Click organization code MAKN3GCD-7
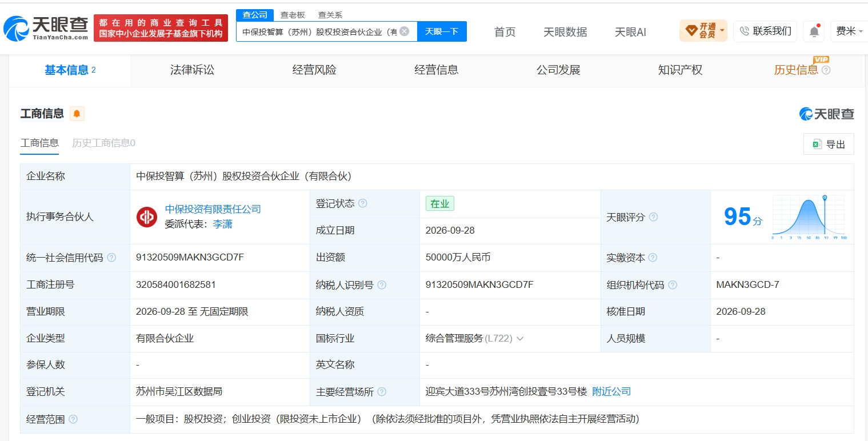Screen dimensions: 868x441 click(747, 284)
